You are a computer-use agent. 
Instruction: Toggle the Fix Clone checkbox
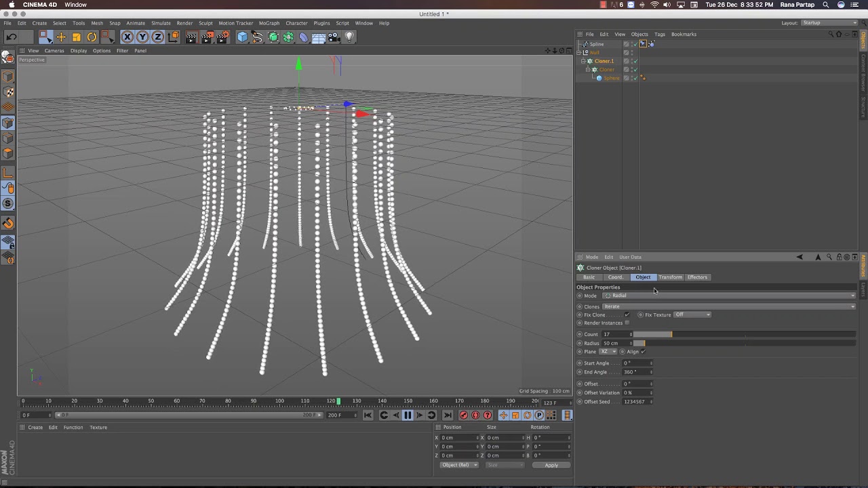point(627,314)
